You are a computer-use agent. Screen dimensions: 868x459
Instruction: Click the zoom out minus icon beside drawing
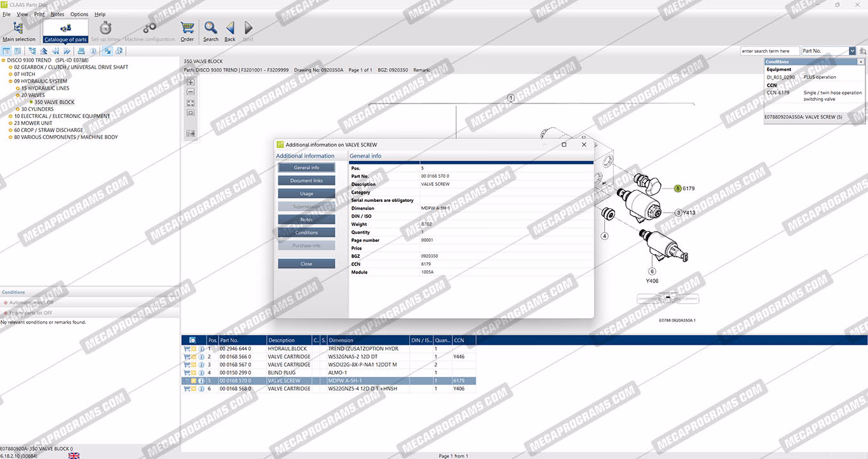click(191, 92)
